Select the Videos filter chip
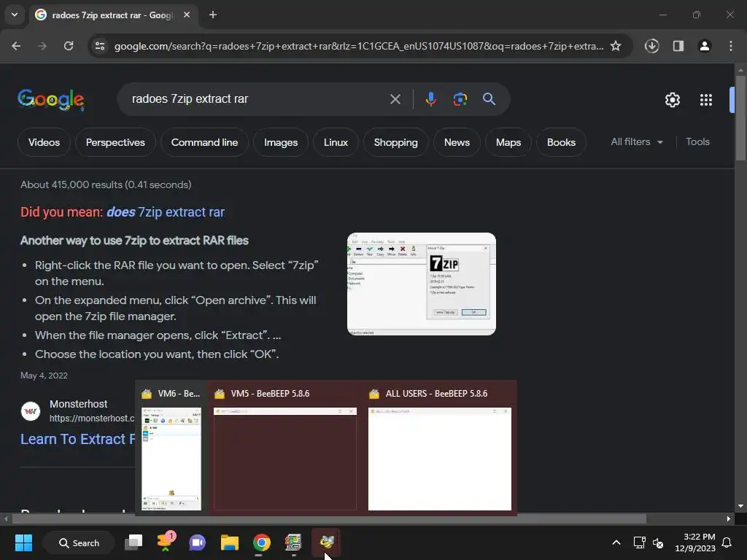Screen dimensions: 747x560 (x=44, y=142)
